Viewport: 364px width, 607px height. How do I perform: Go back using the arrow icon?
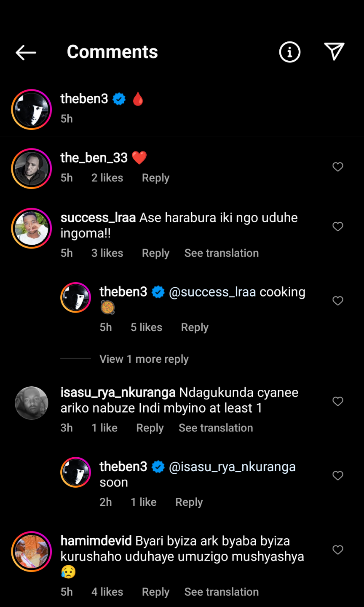tap(26, 52)
